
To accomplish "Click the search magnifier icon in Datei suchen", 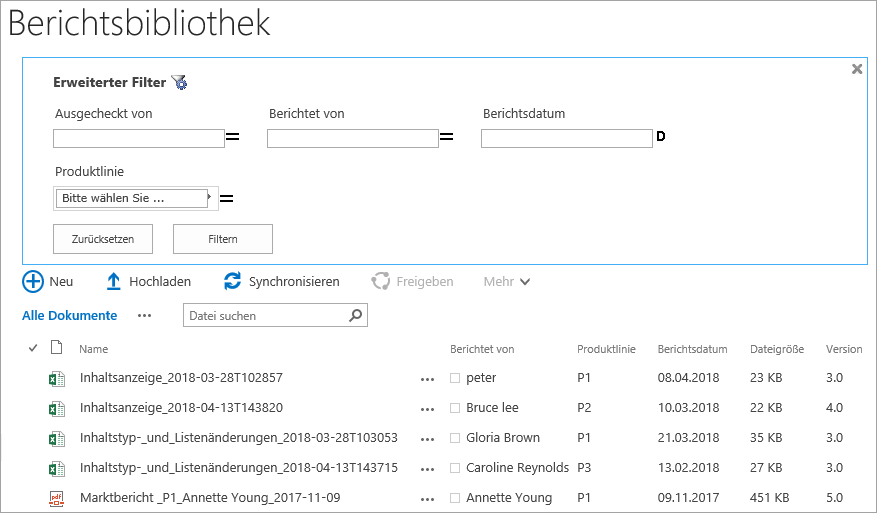I will (x=355, y=316).
